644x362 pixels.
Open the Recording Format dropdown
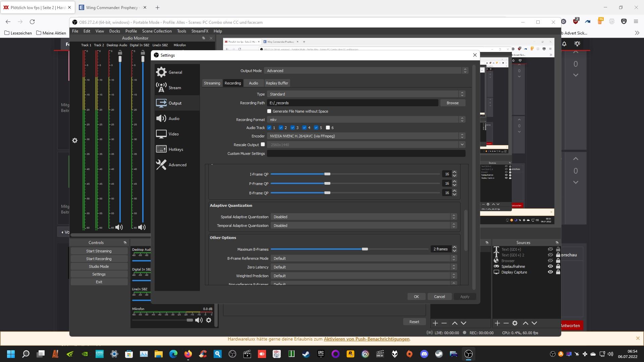pos(366,120)
